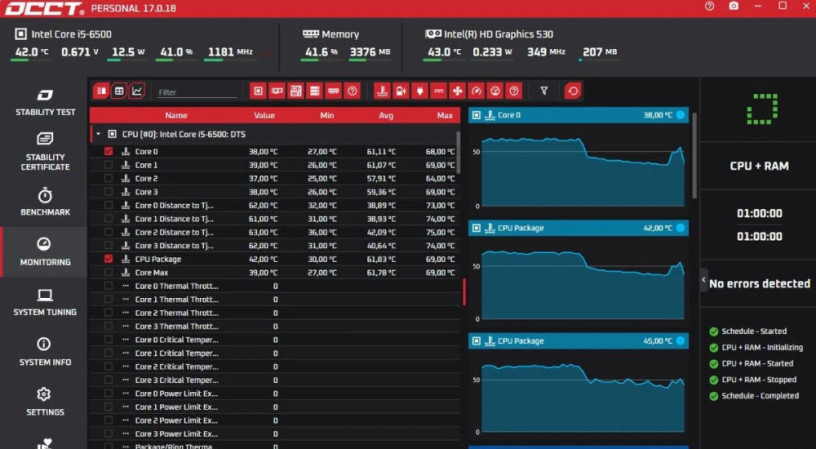Toggle unknown hardware filter beside memory icon
Viewport: 816px width, 449px height.
point(352,91)
